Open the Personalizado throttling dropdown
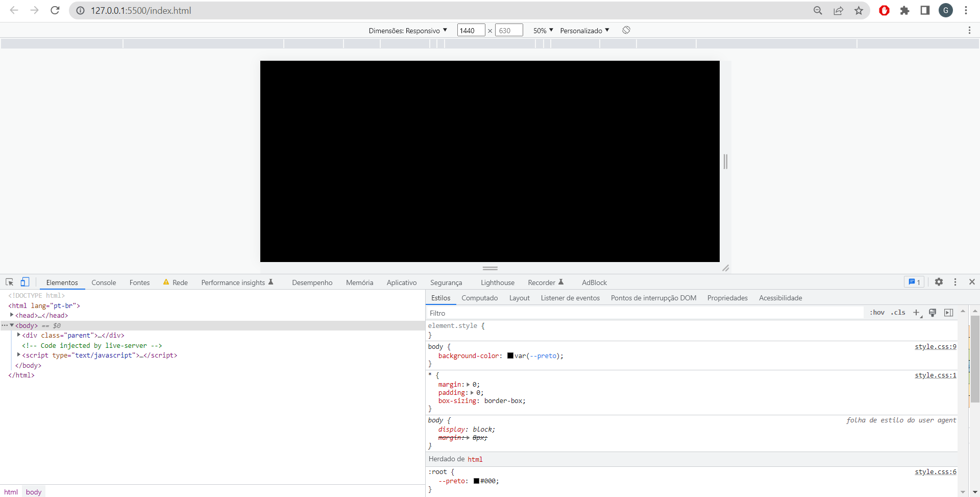Screen dimensions: 980x497 pyautogui.click(x=584, y=31)
